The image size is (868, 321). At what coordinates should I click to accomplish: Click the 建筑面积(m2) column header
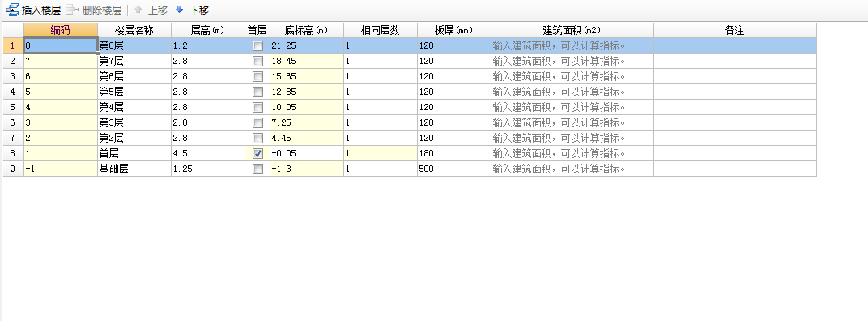click(572, 31)
